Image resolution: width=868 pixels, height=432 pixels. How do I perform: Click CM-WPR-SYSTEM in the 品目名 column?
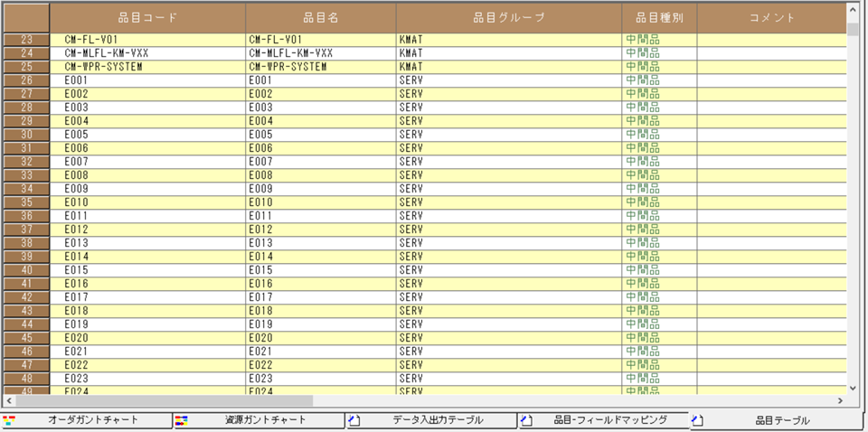(x=321, y=67)
